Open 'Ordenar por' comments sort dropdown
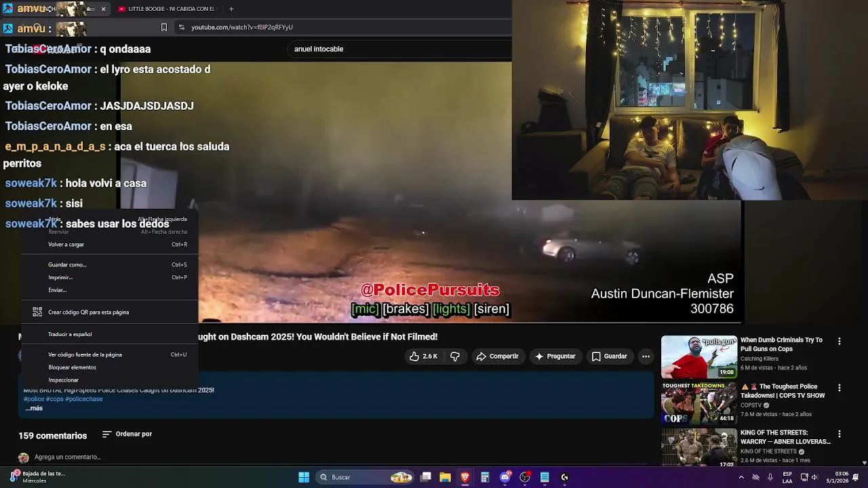The image size is (868, 488). point(127,434)
